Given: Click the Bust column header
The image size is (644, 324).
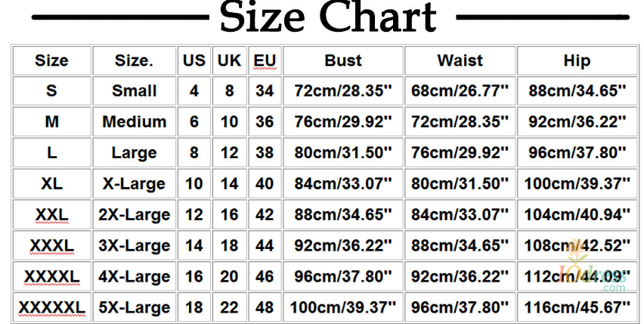Looking at the screenshot, I should [343, 61].
